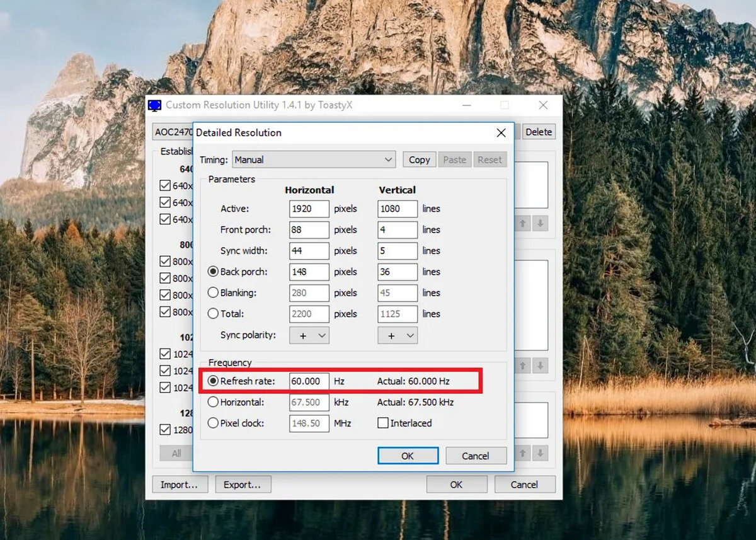Click OK in main Custom Resolution Utility window

(x=456, y=485)
